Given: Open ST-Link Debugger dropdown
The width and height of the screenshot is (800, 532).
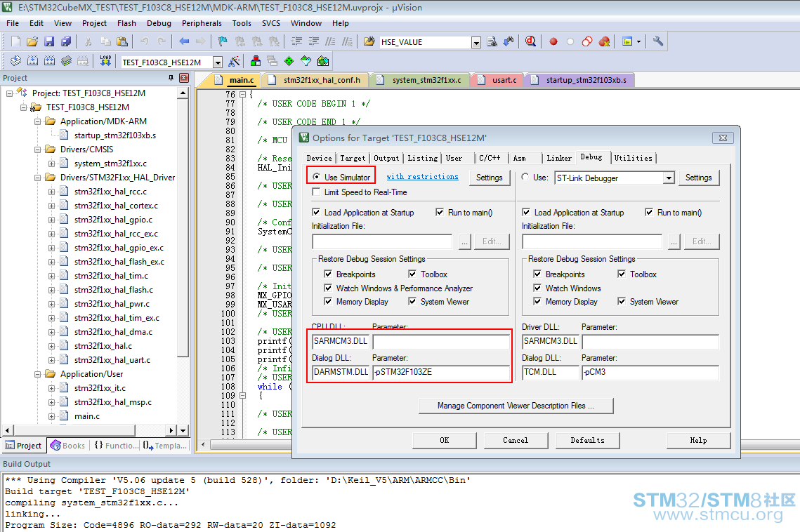Looking at the screenshot, I should click(x=669, y=178).
